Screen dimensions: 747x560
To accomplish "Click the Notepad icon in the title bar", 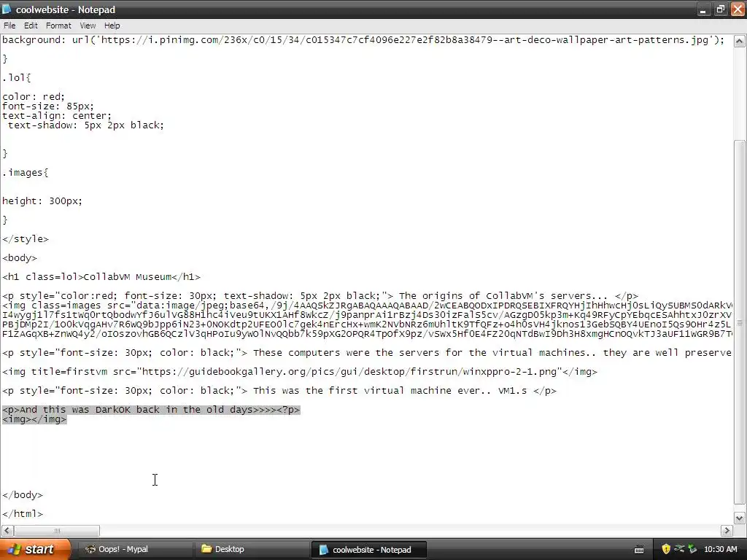I will pyautogui.click(x=7, y=9).
